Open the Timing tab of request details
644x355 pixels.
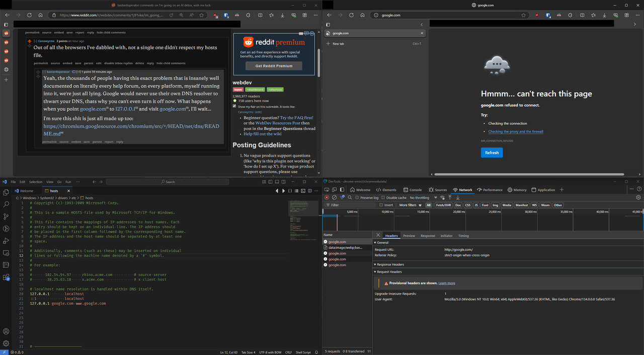(463, 236)
